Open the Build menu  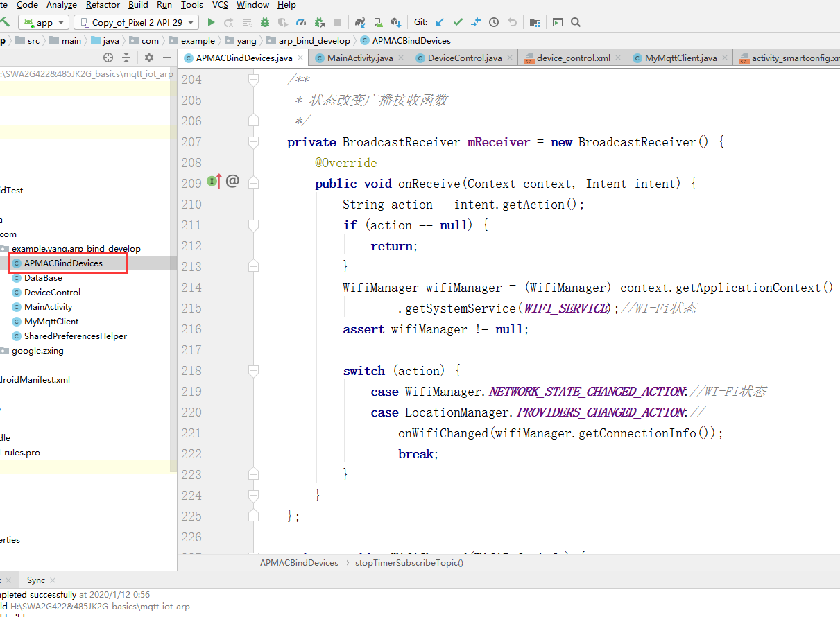tap(139, 5)
